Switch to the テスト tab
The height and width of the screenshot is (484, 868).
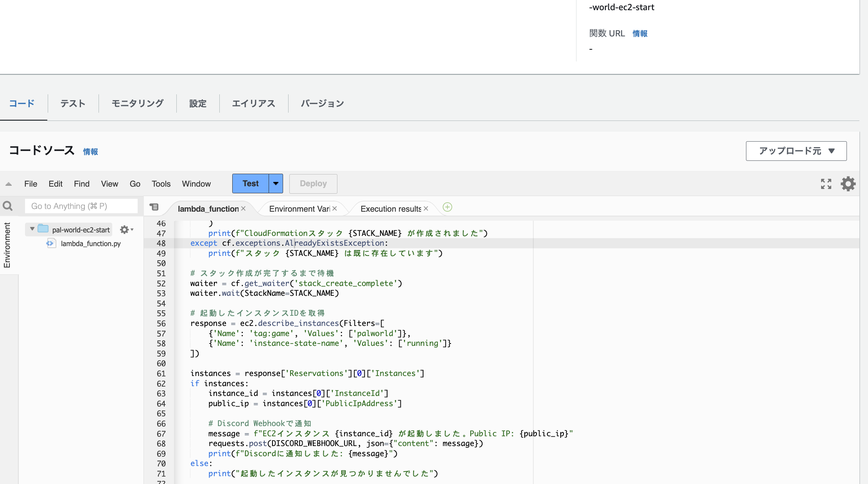tap(73, 103)
